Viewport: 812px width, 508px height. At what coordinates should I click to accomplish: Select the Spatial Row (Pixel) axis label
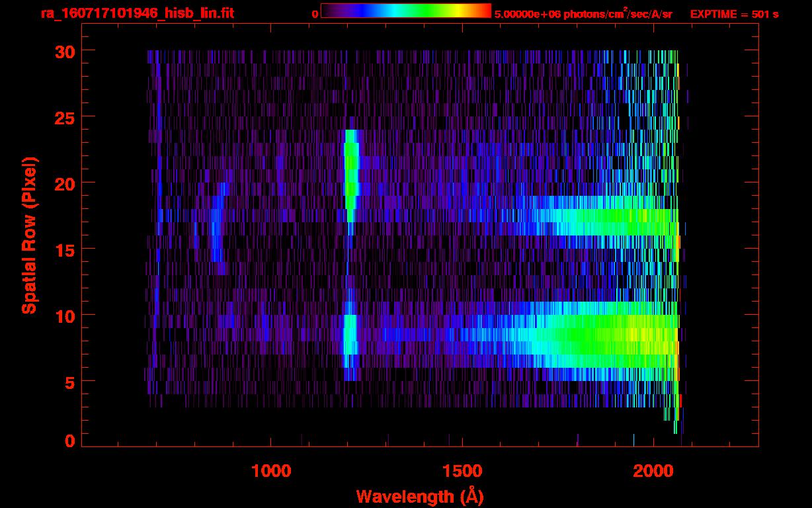pos(29,235)
